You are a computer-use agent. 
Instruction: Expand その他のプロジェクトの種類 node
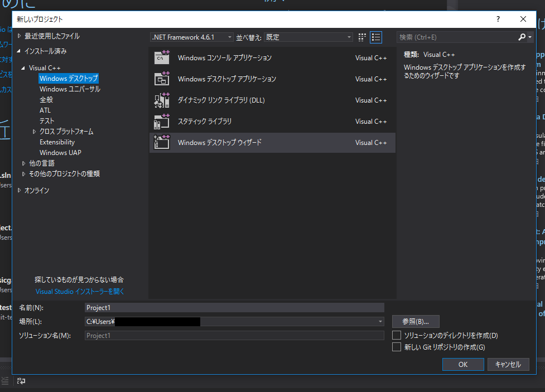[23, 174]
